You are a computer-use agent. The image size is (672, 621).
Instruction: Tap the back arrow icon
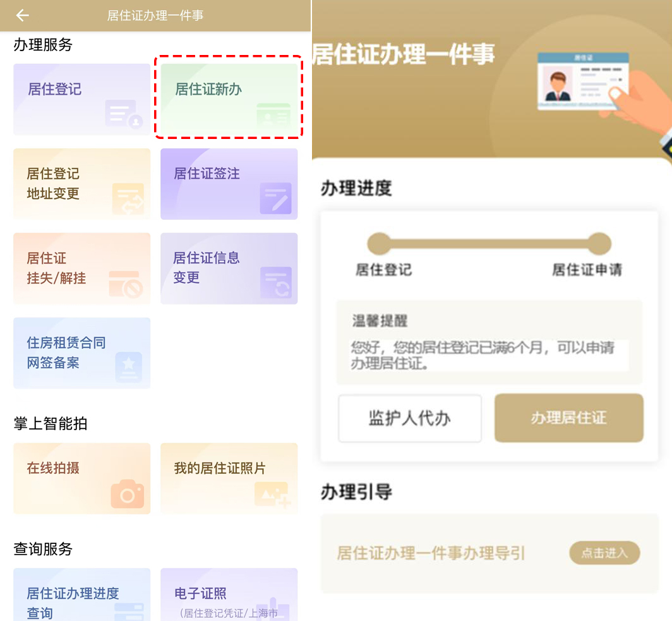[23, 16]
